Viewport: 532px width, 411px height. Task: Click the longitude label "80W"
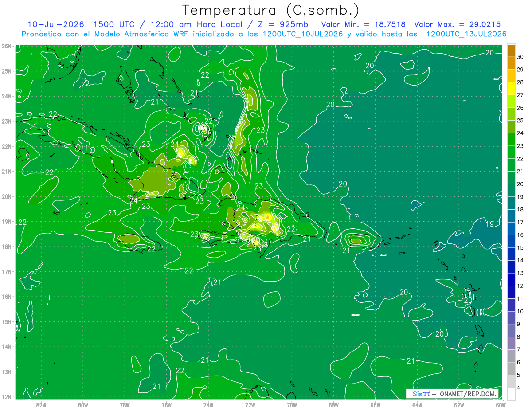(x=83, y=405)
